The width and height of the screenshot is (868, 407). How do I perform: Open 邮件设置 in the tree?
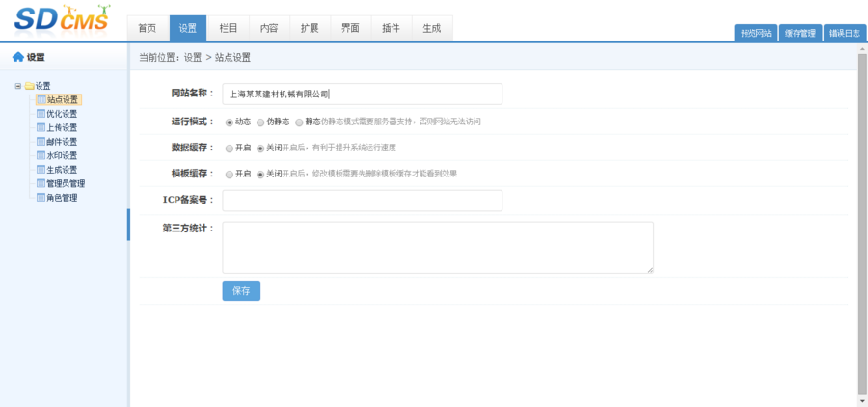[62, 141]
